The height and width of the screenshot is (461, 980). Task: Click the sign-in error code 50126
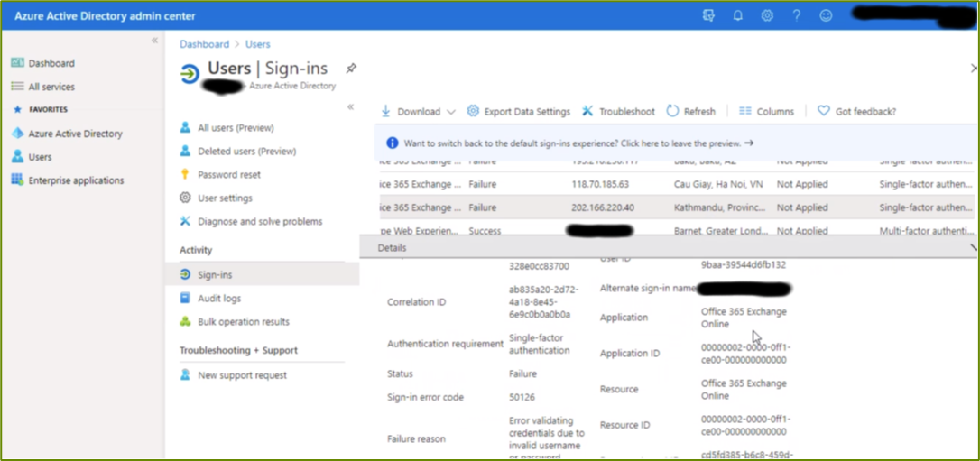tap(522, 397)
